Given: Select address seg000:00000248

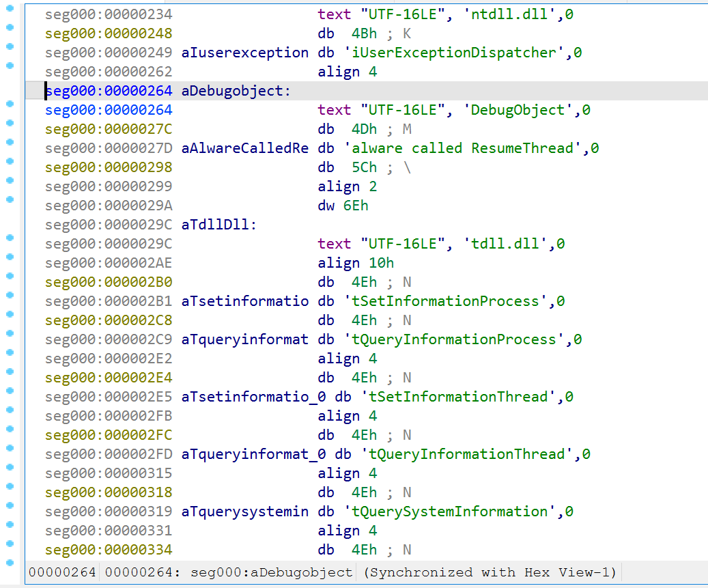Looking at the screenshot, I should click(x=109, y=33).
